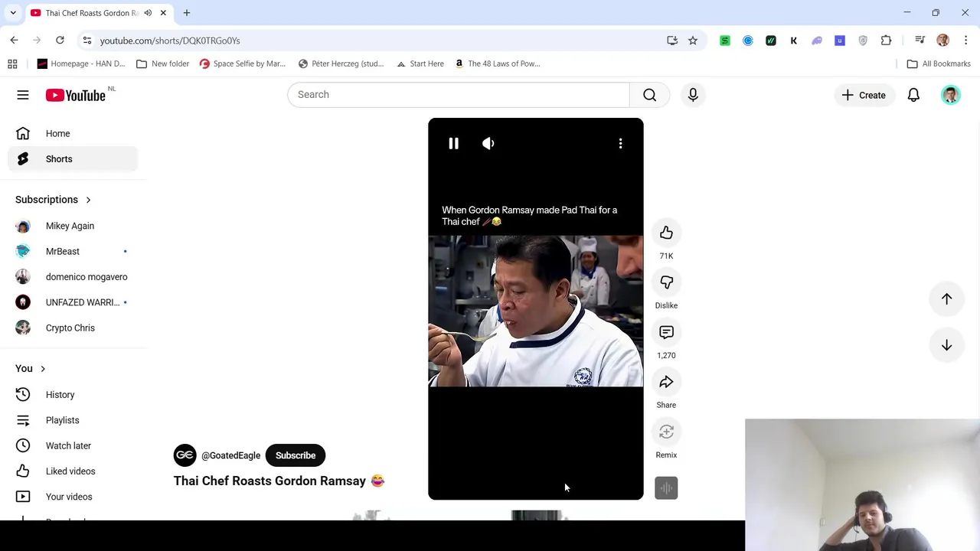The image size is (980, 551).
Task: Click the install app icon in address bar
Action: 672,41
